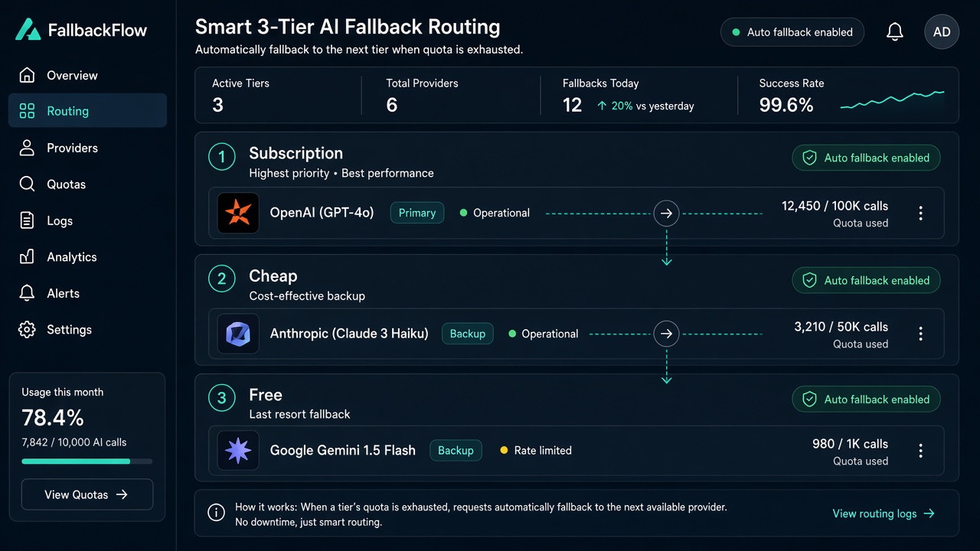Open the Gemini row three-dot menu
980x551 pixels.
921,451
